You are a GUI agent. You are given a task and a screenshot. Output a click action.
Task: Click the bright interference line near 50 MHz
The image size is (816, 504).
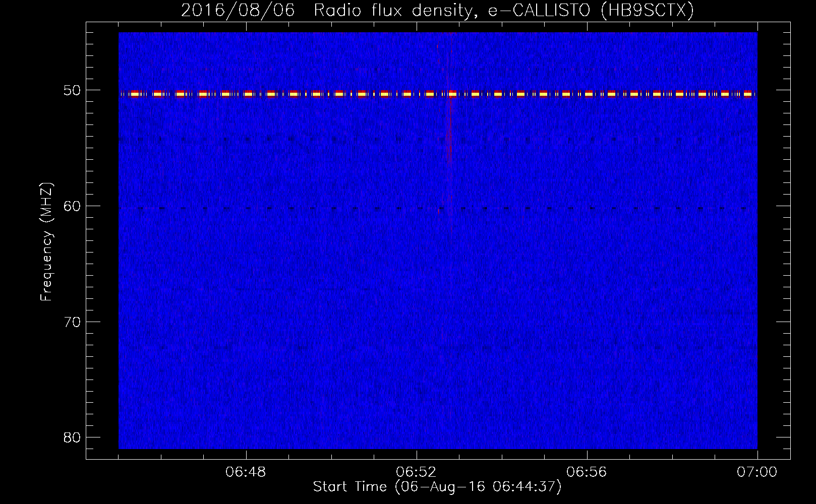click(x=438, y=94)
